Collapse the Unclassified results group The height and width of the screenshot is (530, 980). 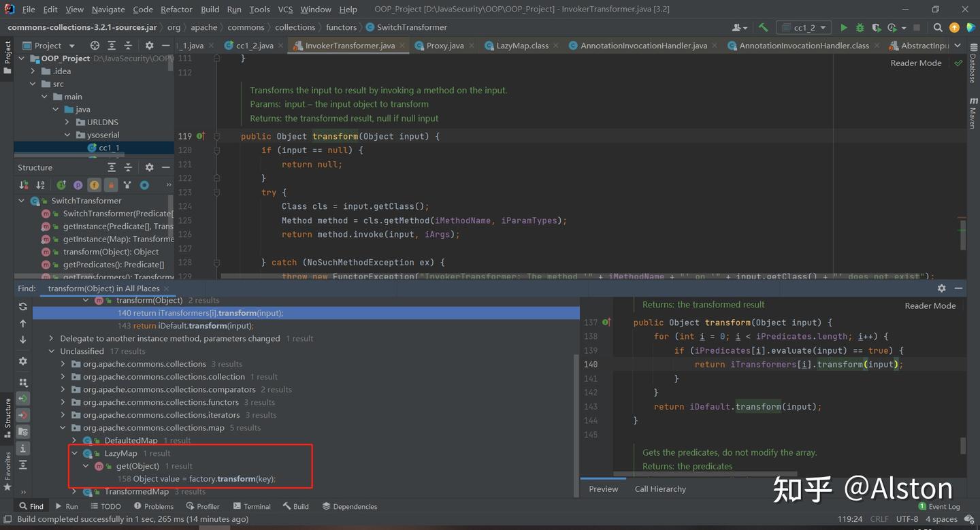[51, 351]
